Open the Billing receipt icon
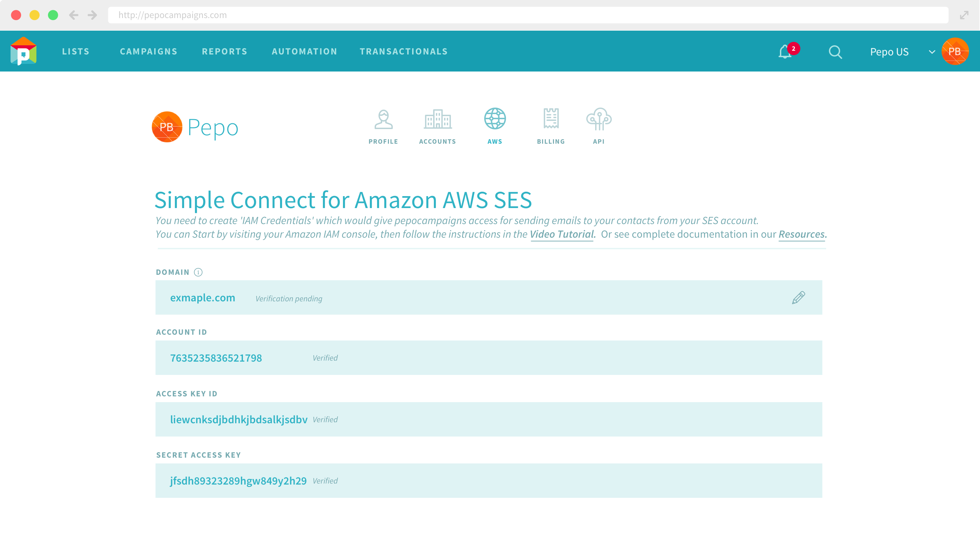The height and width of the screenshot is (538, 980). (551, 119)
